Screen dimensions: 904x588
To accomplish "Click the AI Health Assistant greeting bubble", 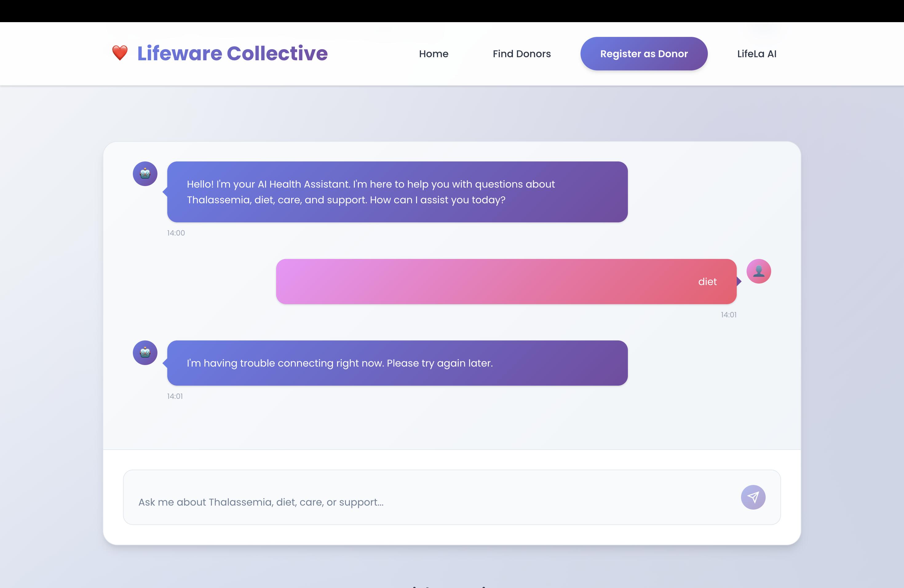I will coord(397,192).
